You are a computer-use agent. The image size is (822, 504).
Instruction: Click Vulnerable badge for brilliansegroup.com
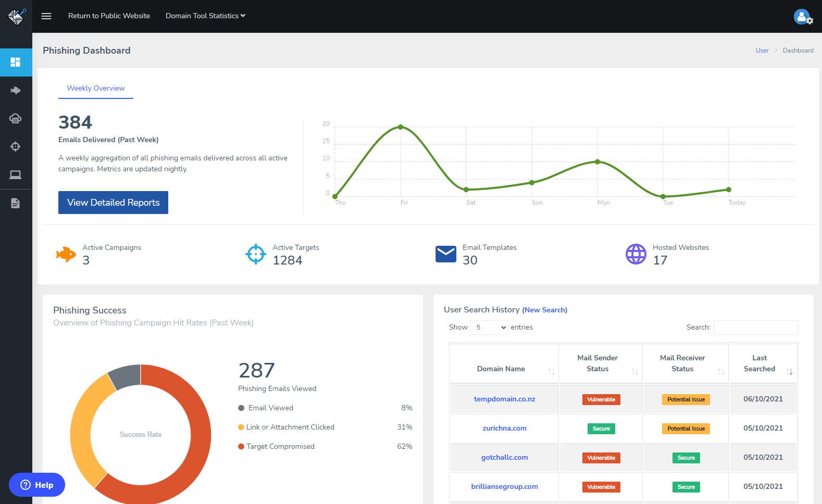(x=601, y=487)
